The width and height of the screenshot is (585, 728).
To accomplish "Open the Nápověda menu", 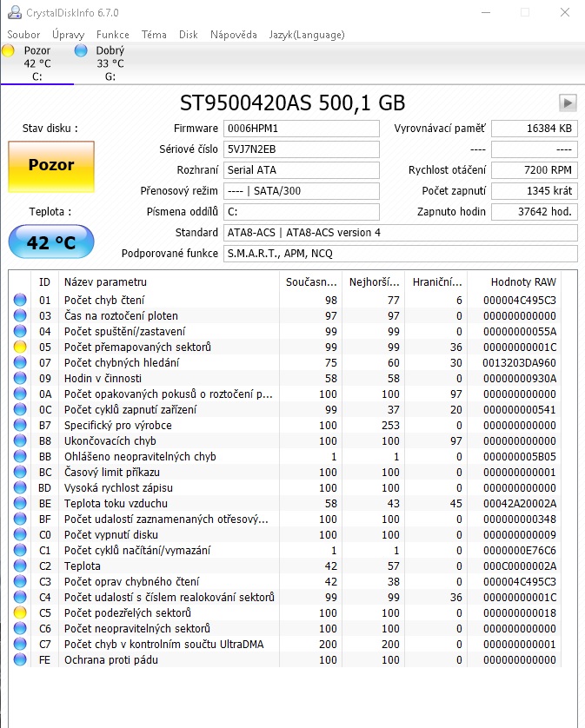I will 234,35.
